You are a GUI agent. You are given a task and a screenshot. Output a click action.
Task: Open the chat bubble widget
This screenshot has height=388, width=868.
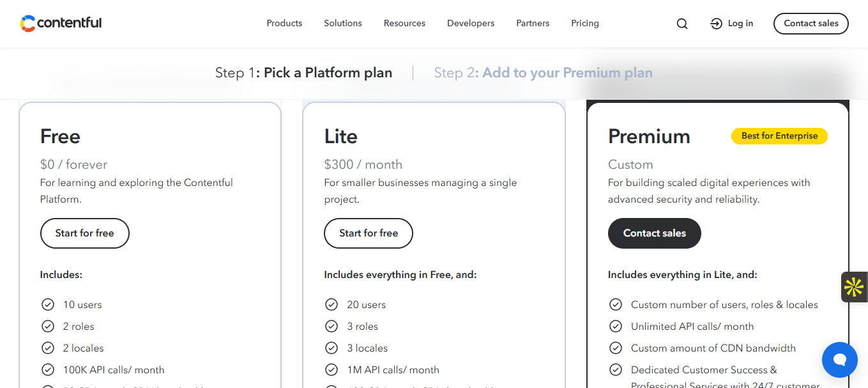[x=839, y=360]
